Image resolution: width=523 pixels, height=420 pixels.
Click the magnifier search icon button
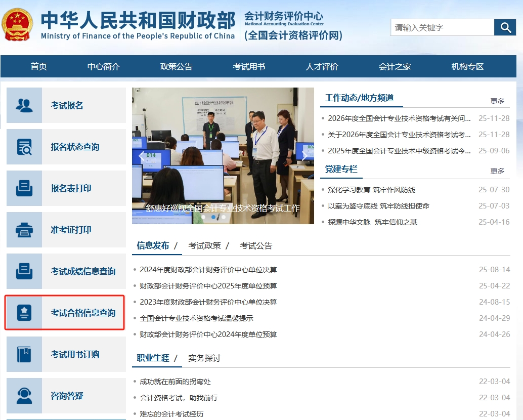click(505, 27)
